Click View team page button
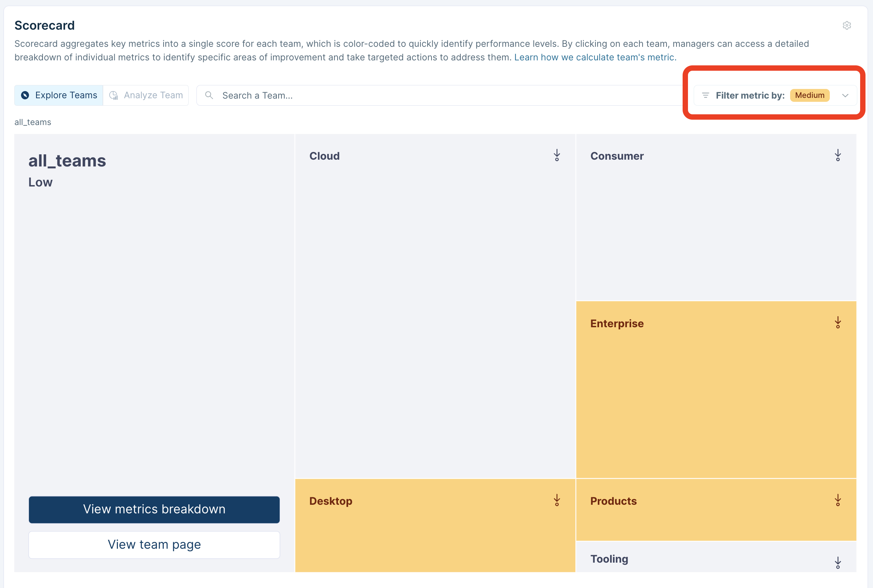Viewport: 873px width, 588px height. 154,544
